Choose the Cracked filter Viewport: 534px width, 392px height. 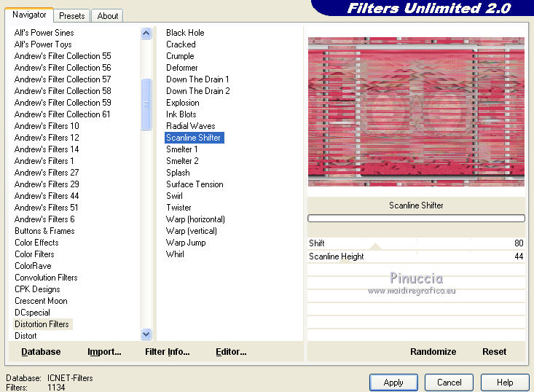pyautogui.click(x=181, y=44)
